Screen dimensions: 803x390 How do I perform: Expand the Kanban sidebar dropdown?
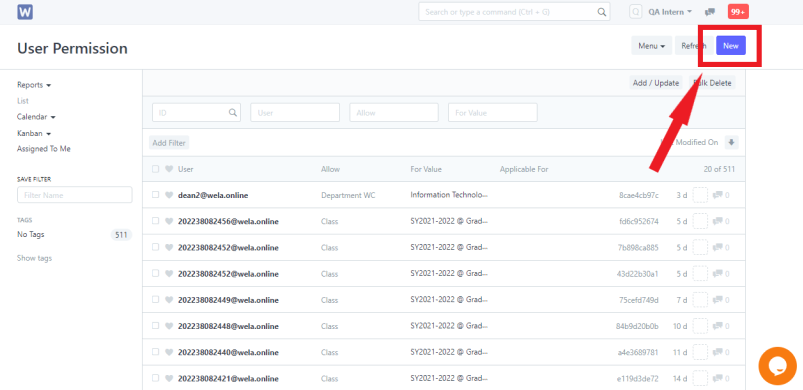pyautogui.click(x=34, y=133)
